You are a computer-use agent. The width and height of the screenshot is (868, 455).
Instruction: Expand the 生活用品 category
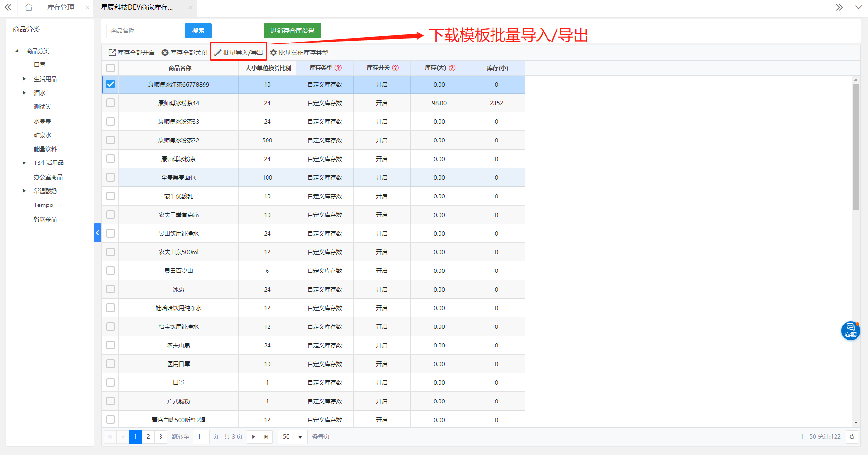24,79
